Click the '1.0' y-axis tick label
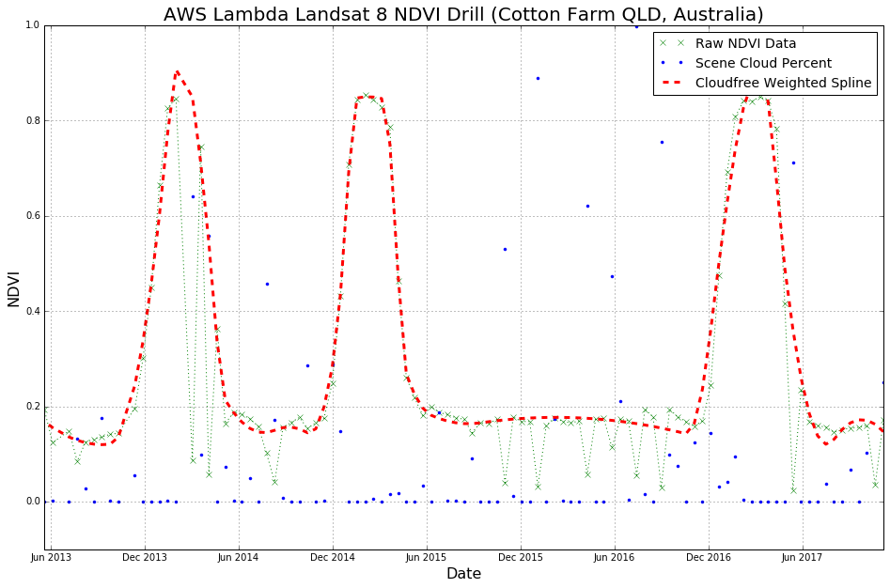The width and height of the screenshot is (890, 588). pyautogui.click(x=32, y=25)
